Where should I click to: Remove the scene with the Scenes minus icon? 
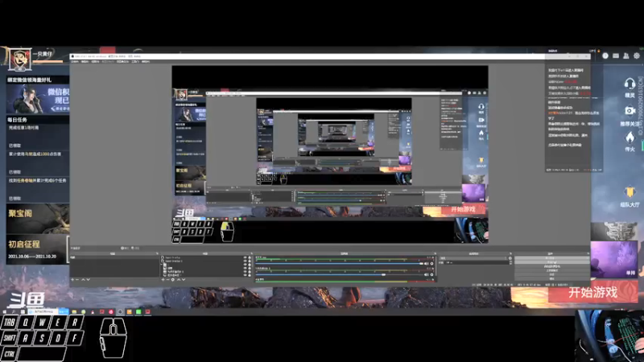point(77,280)
